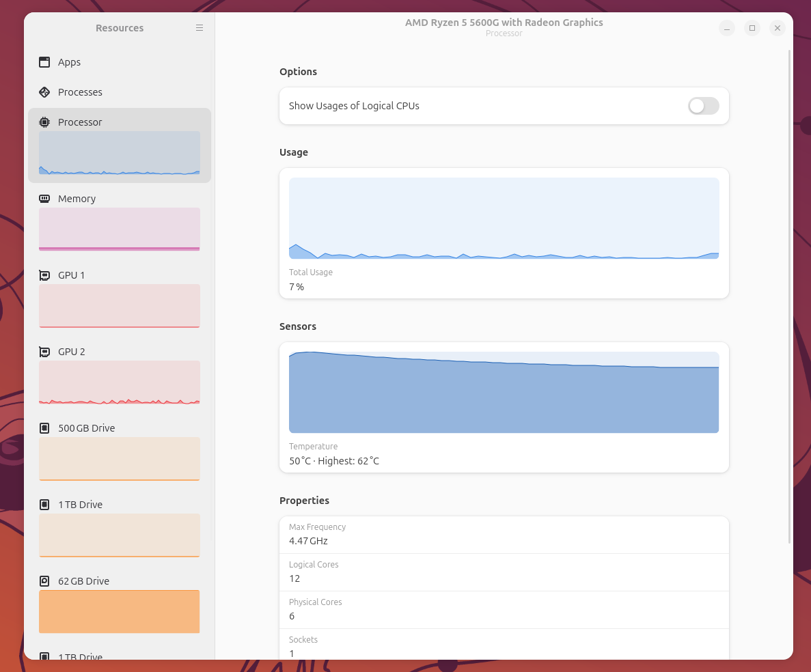The image size is (811, 672).
Task: Select the GPU 1 sidebar label
Action: (x=71, y=275)
